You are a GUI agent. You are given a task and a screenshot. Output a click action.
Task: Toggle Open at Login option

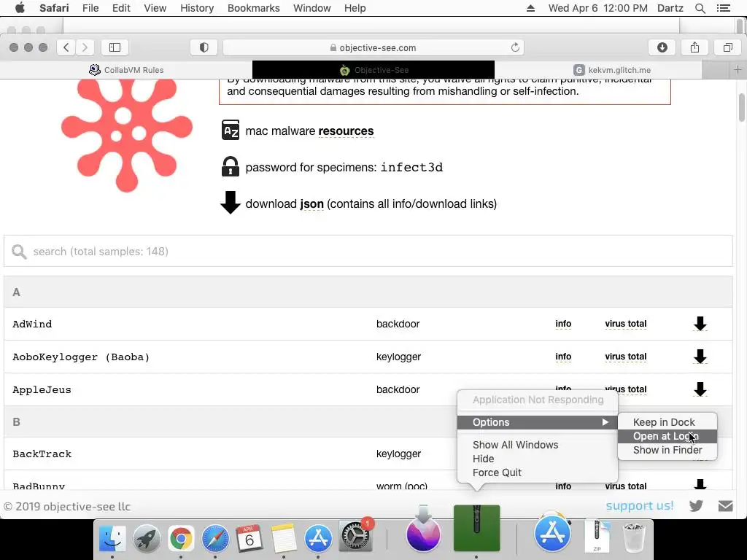tap(667, 436)
